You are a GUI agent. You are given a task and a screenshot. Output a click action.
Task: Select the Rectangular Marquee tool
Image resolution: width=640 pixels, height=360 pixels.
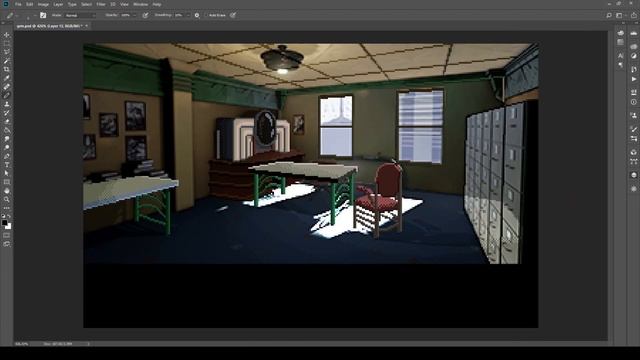click(7, 43)
